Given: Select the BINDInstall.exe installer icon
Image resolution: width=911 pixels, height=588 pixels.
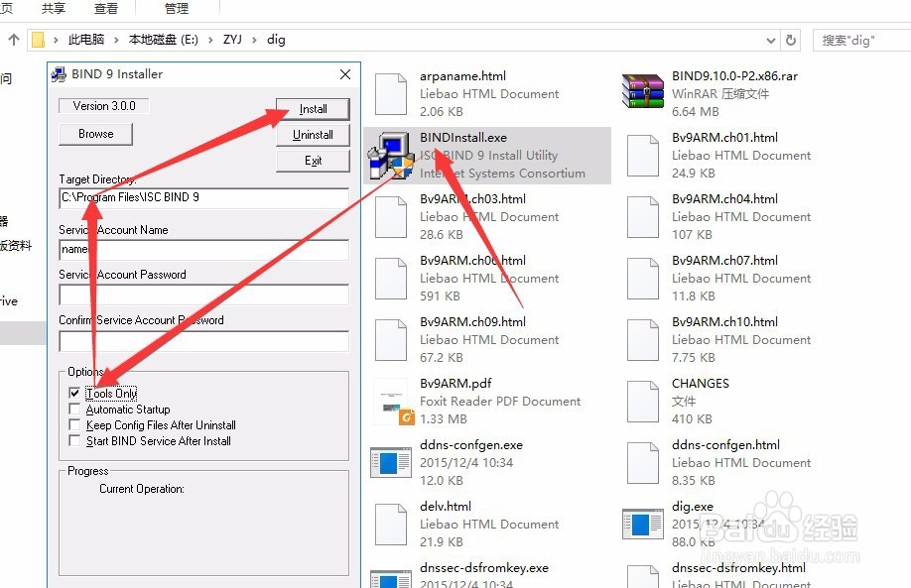Looking at the screenshot, I should [390, 156].
